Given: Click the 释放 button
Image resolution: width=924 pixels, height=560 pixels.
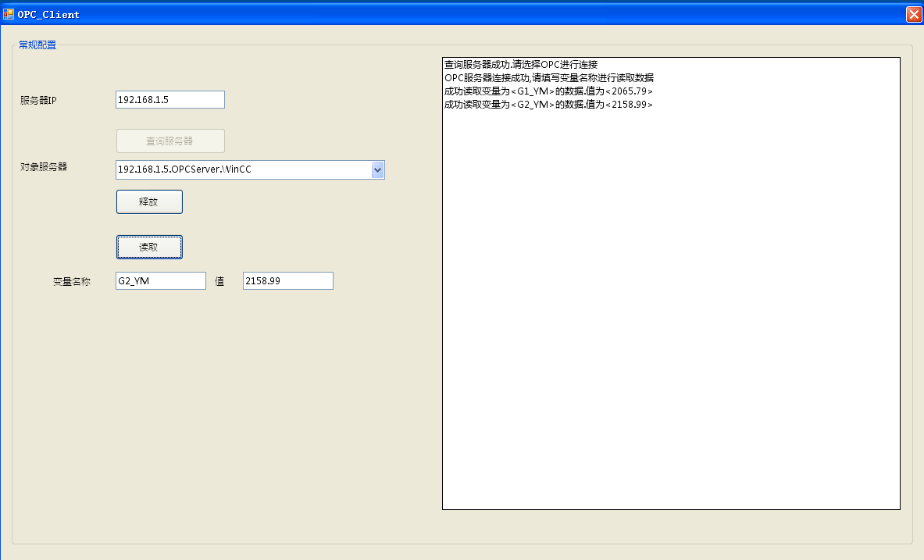Looking at the screenshot, I should tap(149, 202).
